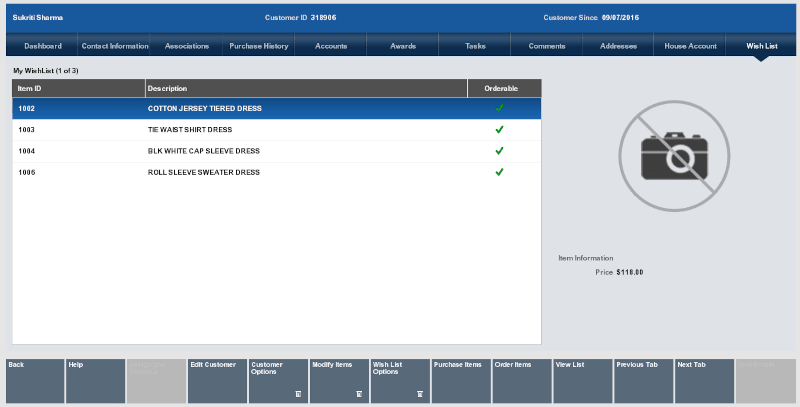Click the orderable checkmark for item 1004

point(499,151)
